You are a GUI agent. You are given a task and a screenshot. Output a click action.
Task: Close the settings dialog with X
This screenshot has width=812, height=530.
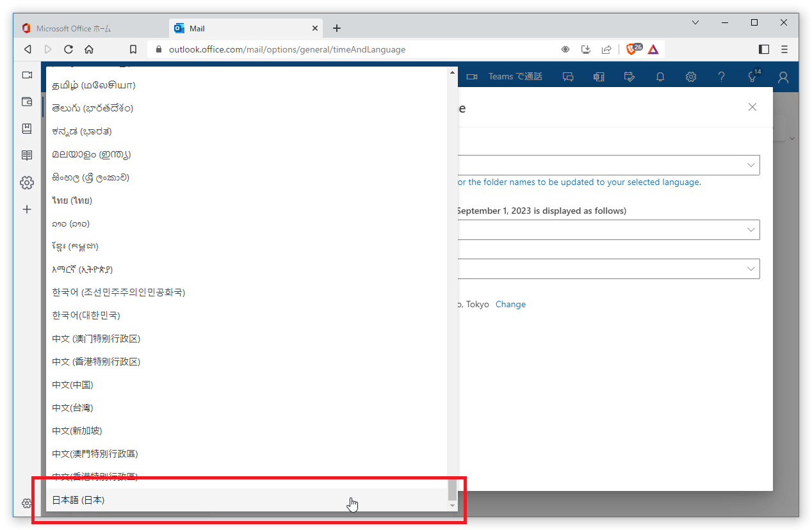(x=752, y=107)
